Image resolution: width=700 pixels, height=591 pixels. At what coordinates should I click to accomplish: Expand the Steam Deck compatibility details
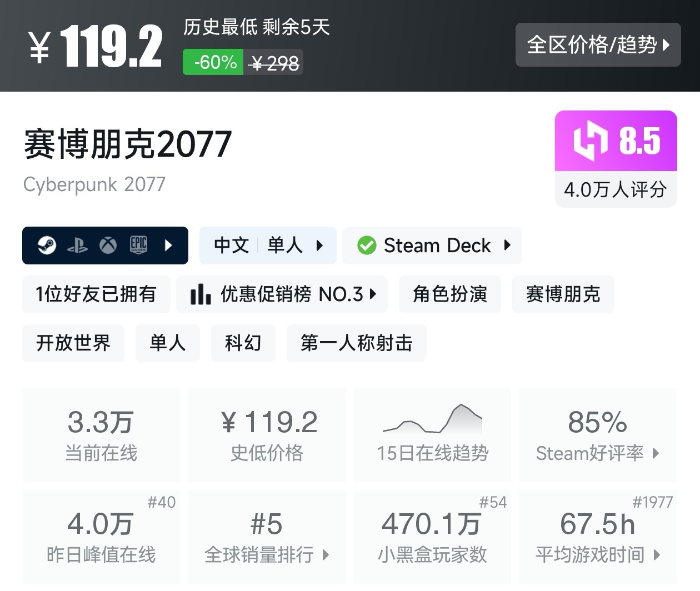click(x=432, y=245)
